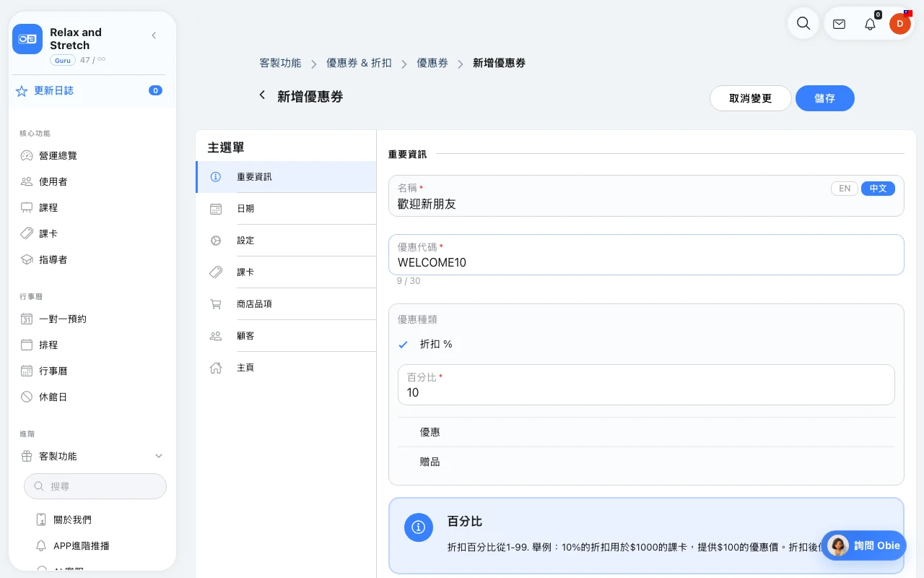Screen dimensions: 924x578
Task: Switch name language to EN
Action: pyautogui.click(x=845, y=189)
